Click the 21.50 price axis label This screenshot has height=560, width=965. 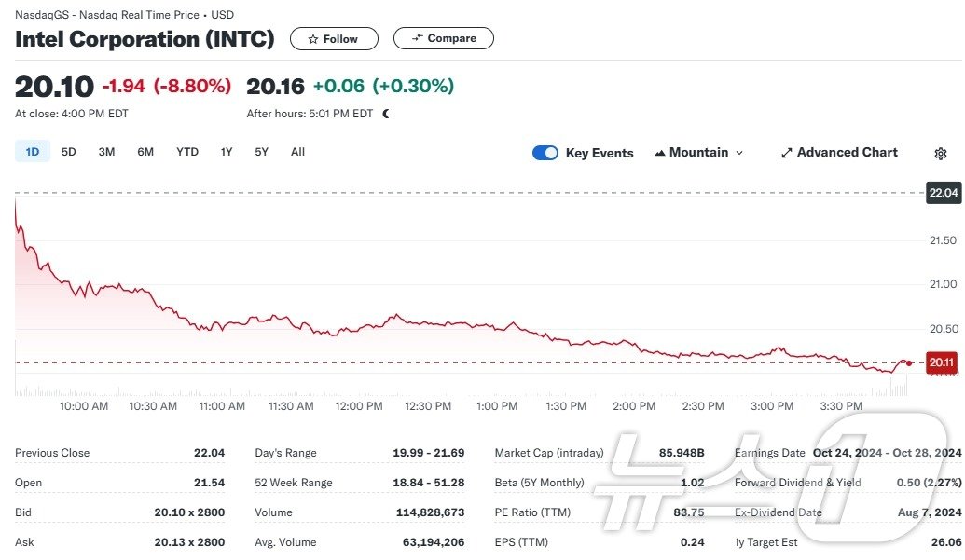pyautogui.click(x=943, y=240)
